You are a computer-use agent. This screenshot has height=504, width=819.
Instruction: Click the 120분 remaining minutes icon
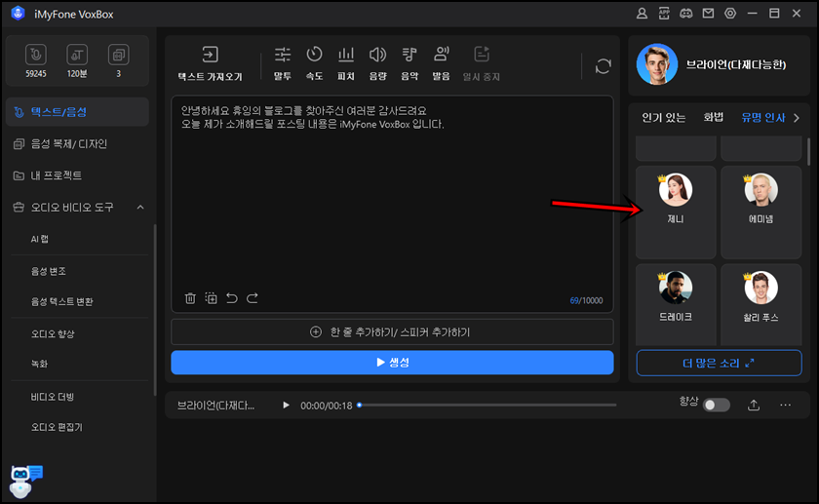pos(77,55)
